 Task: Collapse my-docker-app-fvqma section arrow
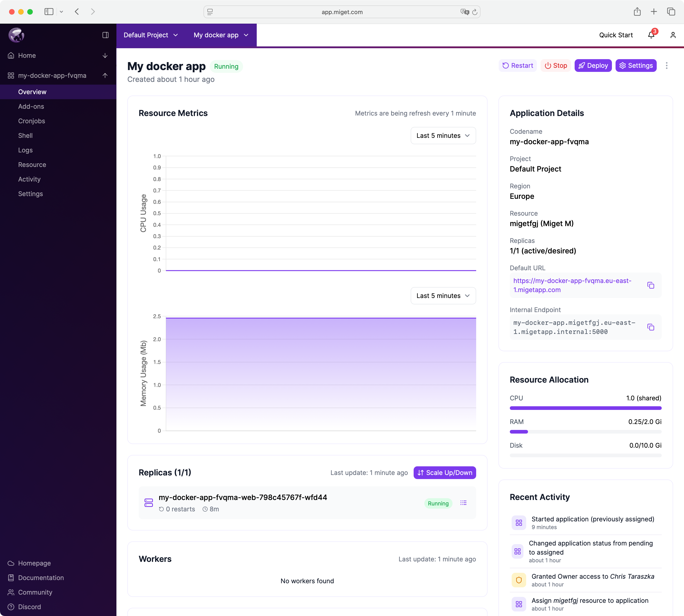pyautogui.click(x=105, y=76)
